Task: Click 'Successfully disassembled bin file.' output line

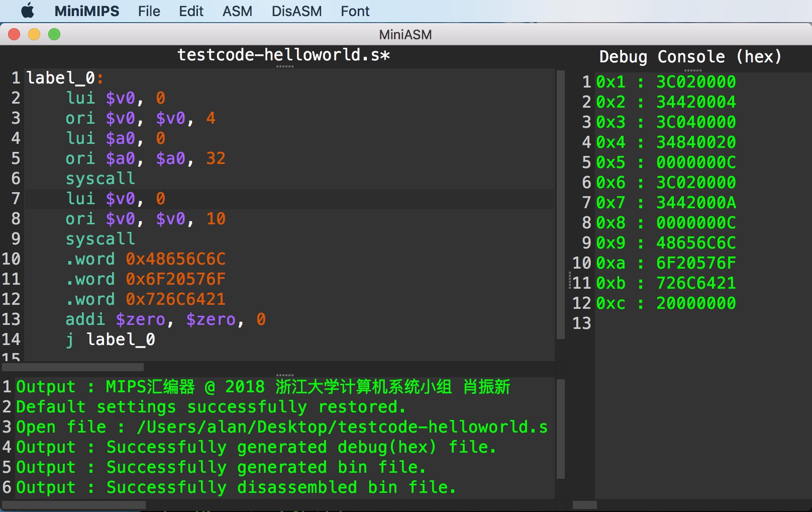Action: click(x=236, y=487)
